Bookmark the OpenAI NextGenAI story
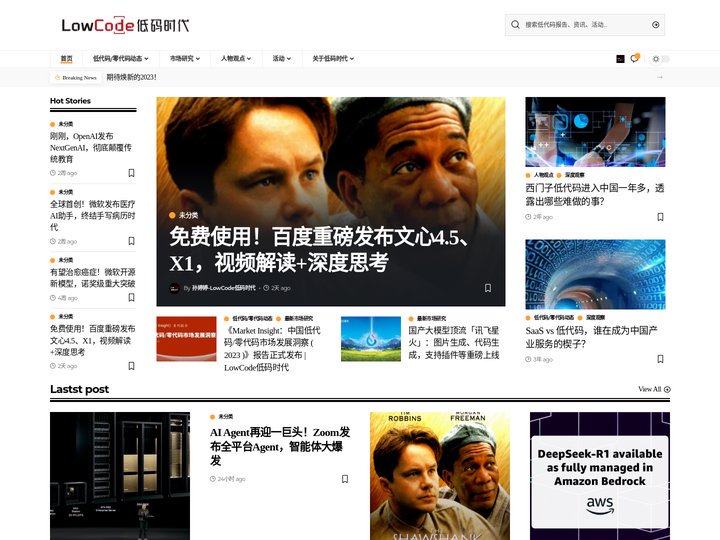This screenshot has width=720, height=540. tap(131, 173)
